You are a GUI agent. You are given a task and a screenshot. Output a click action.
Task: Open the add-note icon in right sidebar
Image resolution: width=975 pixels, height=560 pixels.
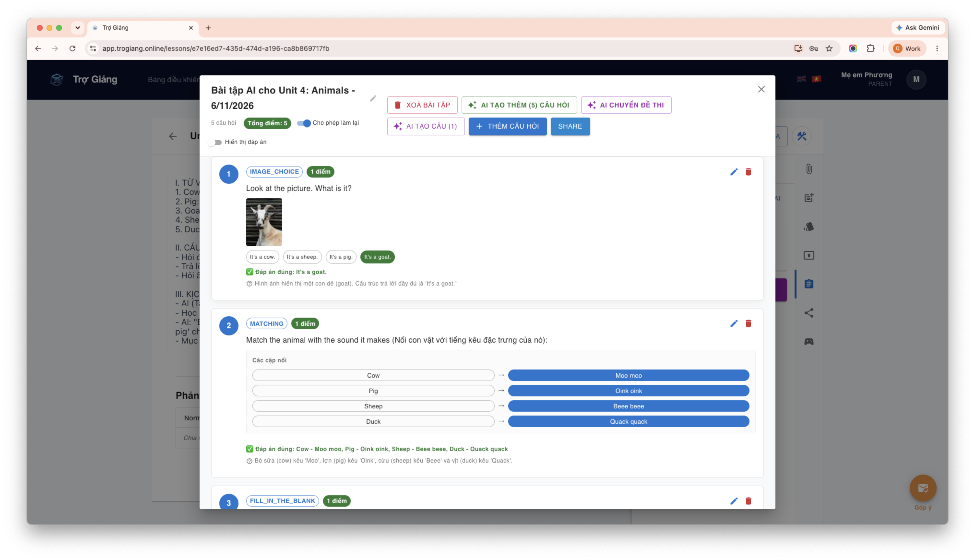click(x=809, y=198)
